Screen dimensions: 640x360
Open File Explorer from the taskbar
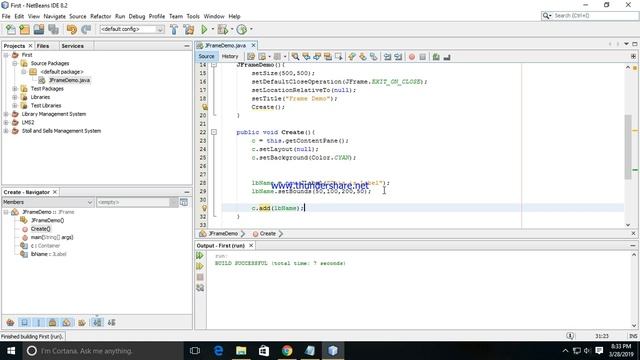coord(241,351)
